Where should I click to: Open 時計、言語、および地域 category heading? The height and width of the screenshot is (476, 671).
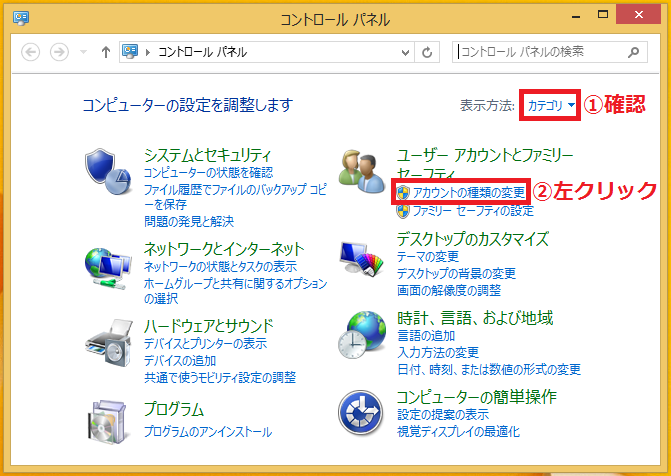pos(475,318)
